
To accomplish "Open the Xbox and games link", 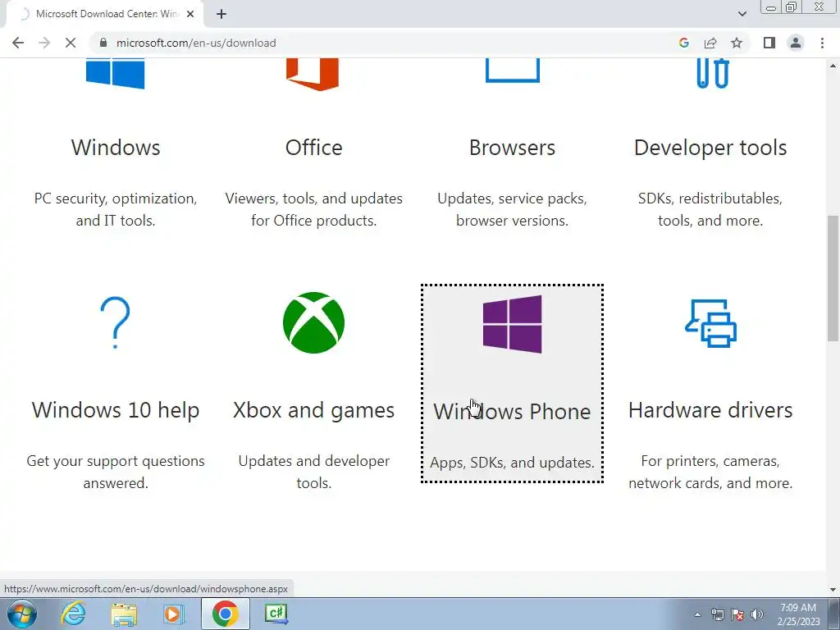I will tap(314, 410).
